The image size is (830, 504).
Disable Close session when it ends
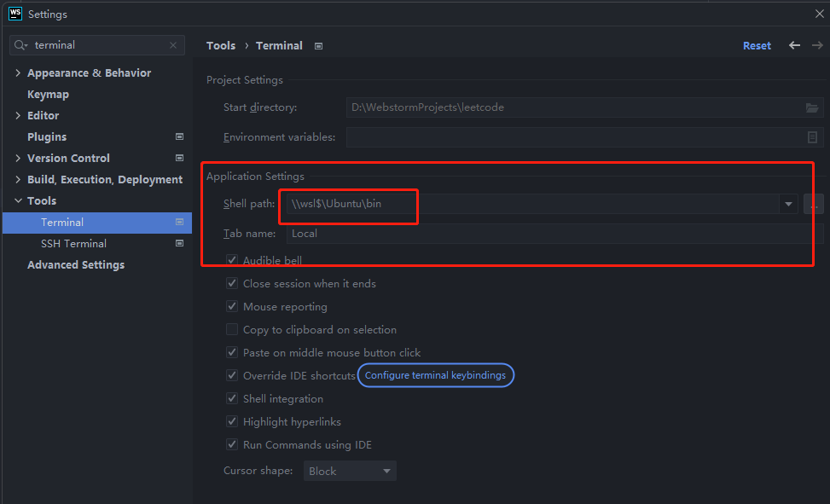point(232,283)
